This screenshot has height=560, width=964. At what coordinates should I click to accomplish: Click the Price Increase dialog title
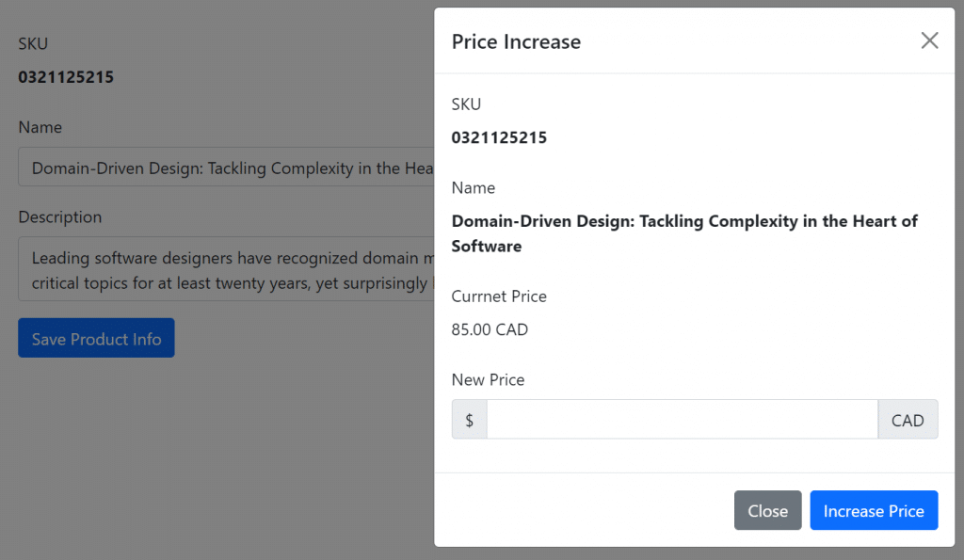(516, 41)
